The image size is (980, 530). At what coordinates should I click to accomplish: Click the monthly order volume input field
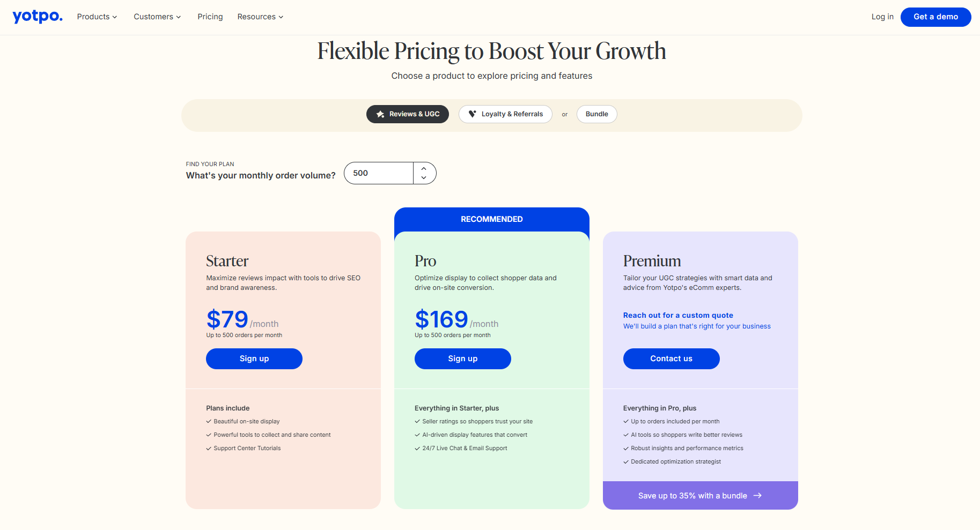click(379, 173)
